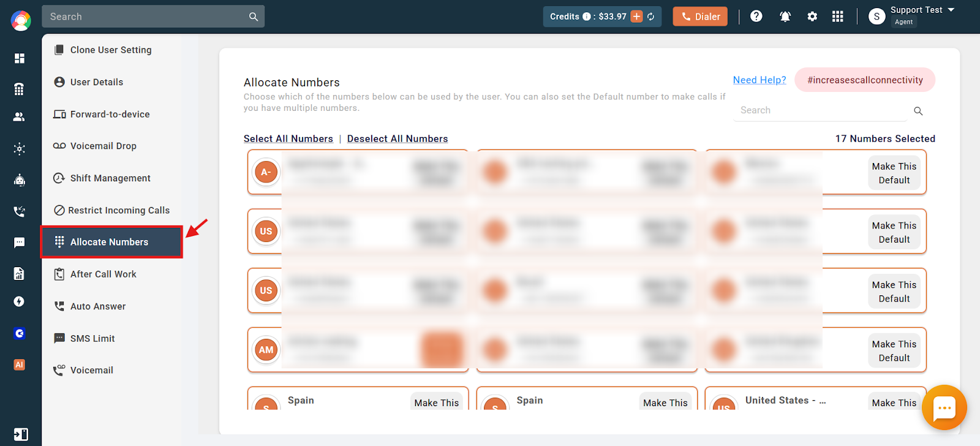Open the messages chat icon in left rail
Screen dimensions: 980x446
20,243
